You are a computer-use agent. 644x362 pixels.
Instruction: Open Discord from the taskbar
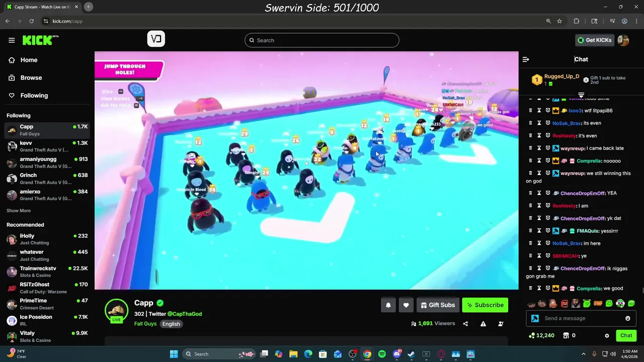[397, 354]
